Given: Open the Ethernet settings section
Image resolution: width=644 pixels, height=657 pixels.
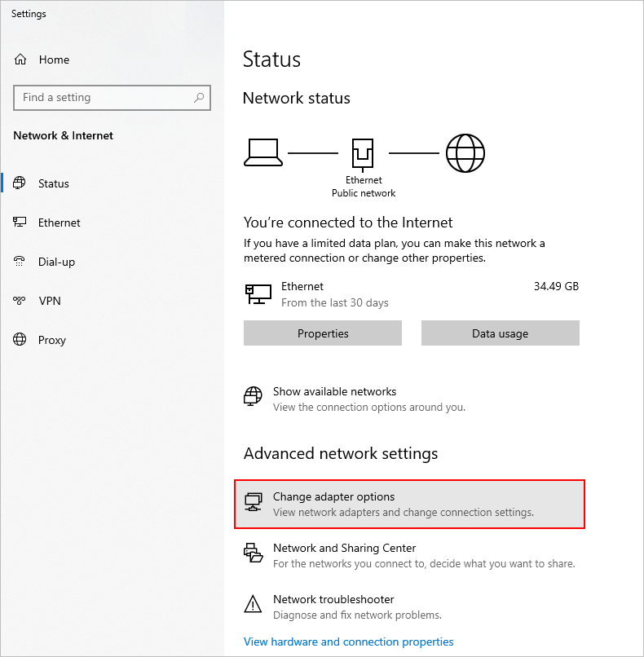Looking at the screenshot, I should click(x=59, y=223).
